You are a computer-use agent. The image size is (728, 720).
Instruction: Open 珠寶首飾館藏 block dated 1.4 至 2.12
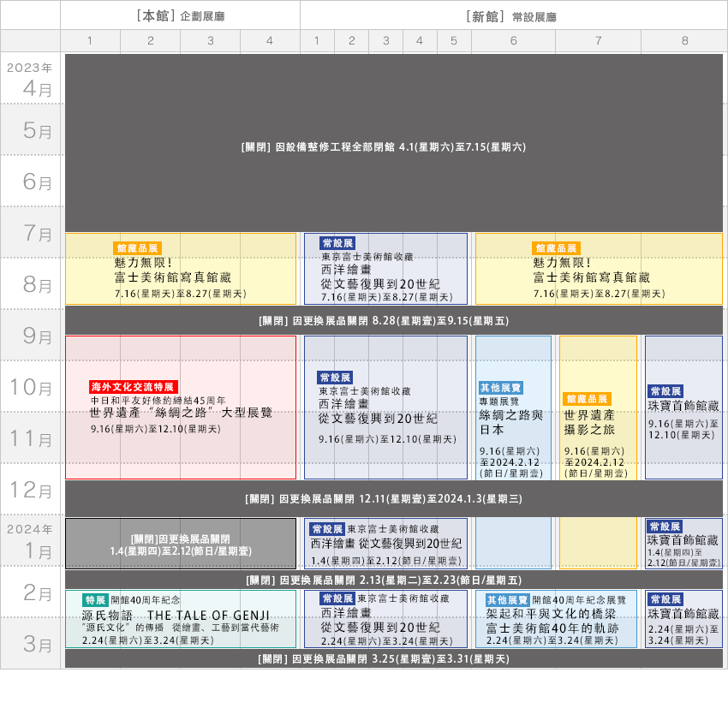click(684, 544)
